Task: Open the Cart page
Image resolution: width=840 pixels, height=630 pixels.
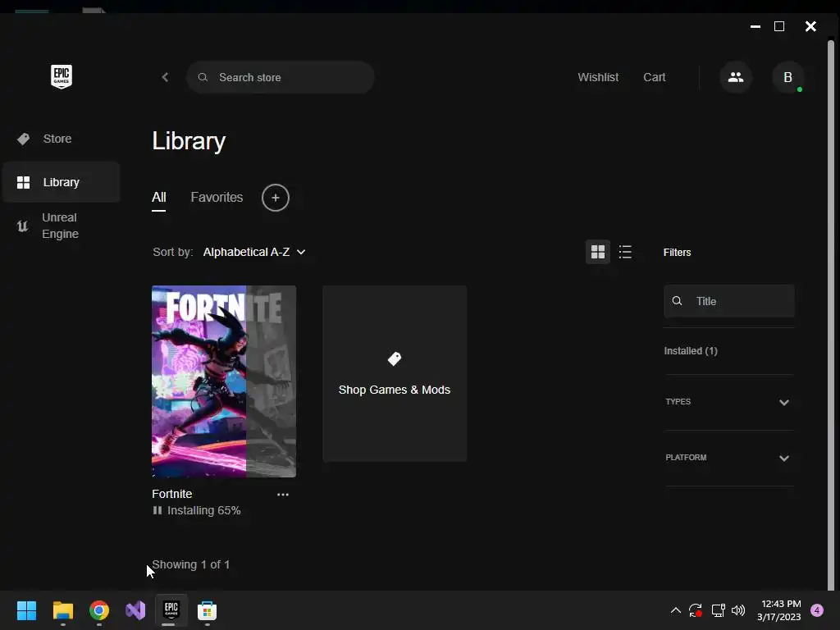Action: [x=654, y=77]
